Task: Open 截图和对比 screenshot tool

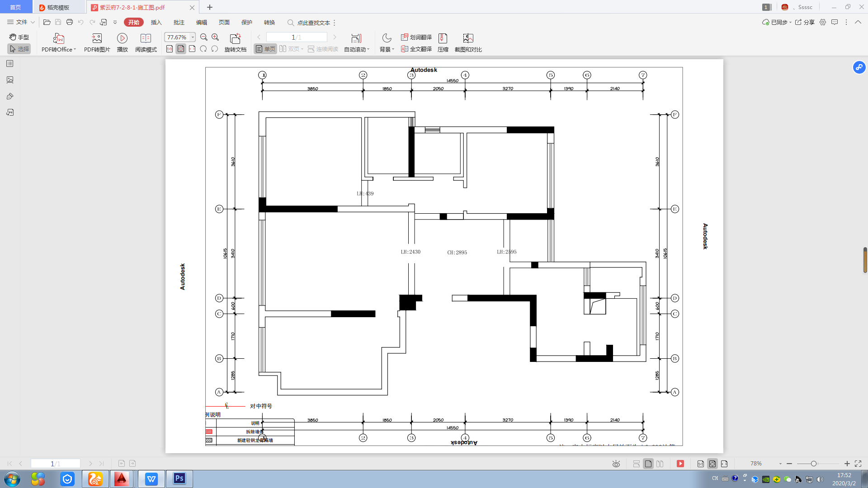Action: tap(468, 38)
